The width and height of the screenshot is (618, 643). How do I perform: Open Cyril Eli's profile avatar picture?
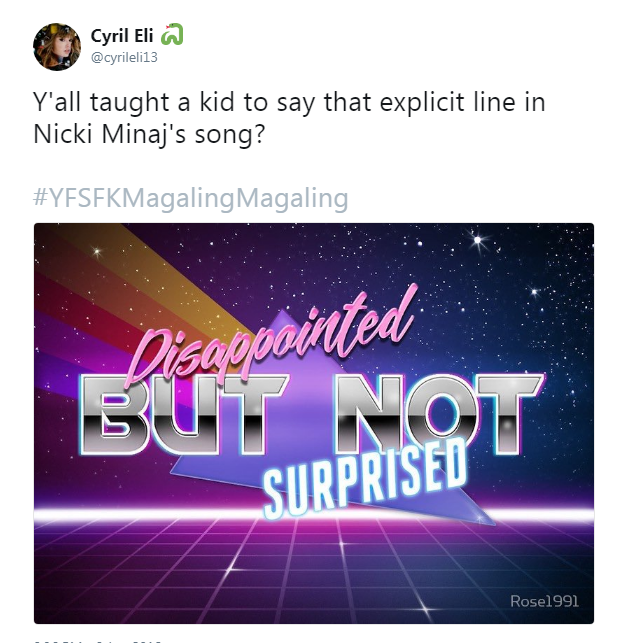57,46
